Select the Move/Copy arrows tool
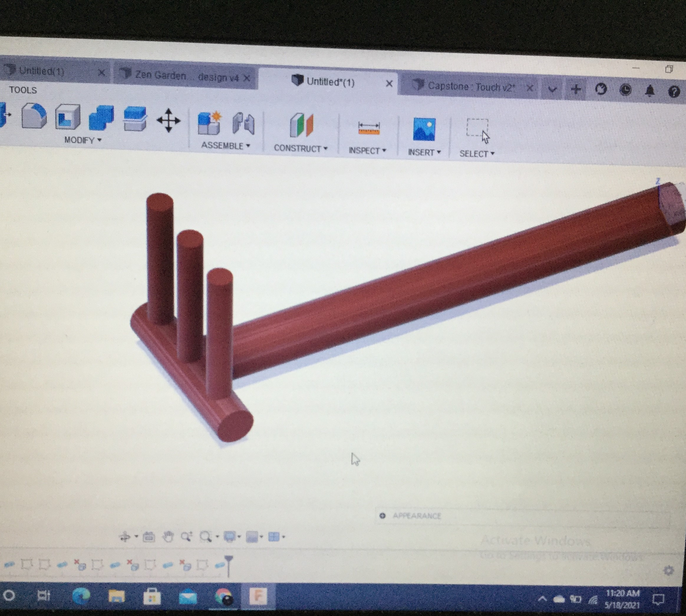This screenshot has height=616, width=686. [168, 120]
